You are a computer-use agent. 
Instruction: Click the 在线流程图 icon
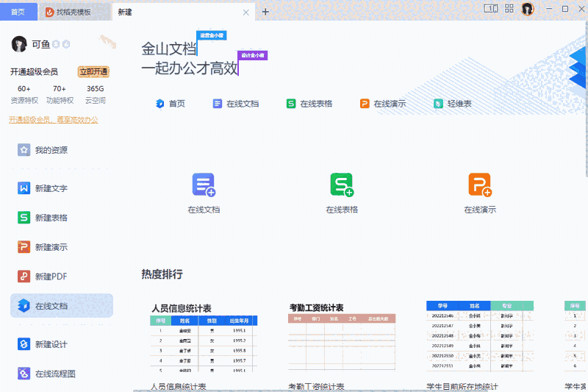(24, 374)
